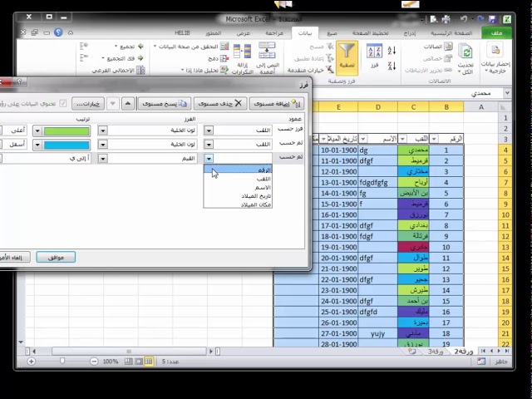Move sort level up arrow button
The image size is (532, 399).
127,103
